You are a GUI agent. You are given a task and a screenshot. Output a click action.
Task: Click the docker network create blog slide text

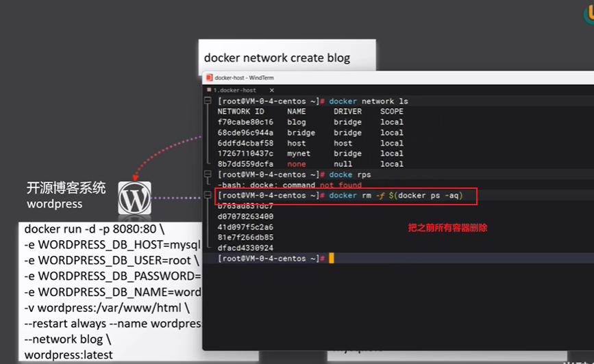(x=277, y=58)
